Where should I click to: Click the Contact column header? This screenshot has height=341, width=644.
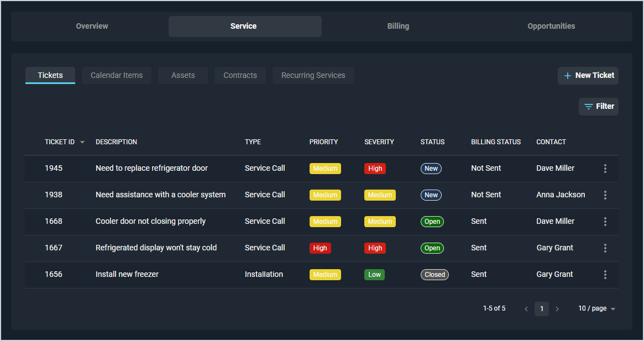[x=551, y=142]
